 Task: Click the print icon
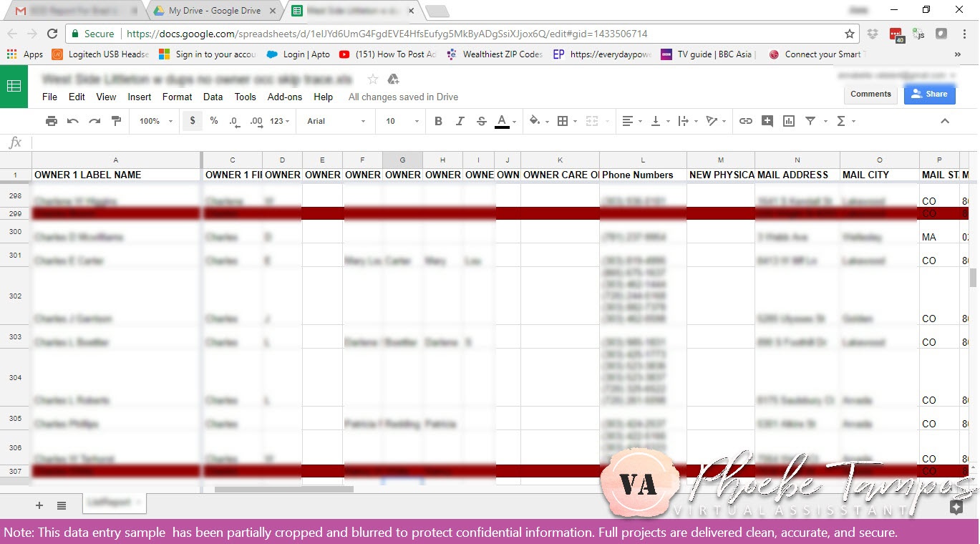(x=51, y=121)
